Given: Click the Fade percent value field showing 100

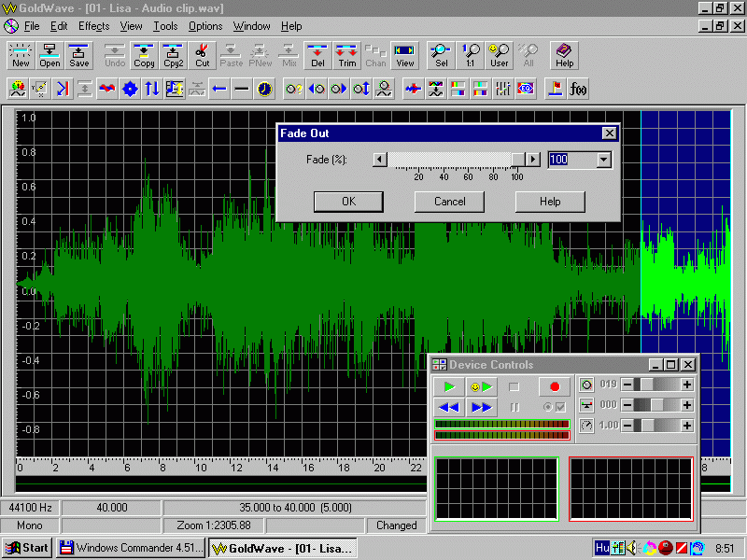Looking at the screenshot, I should tap(572, 160).
